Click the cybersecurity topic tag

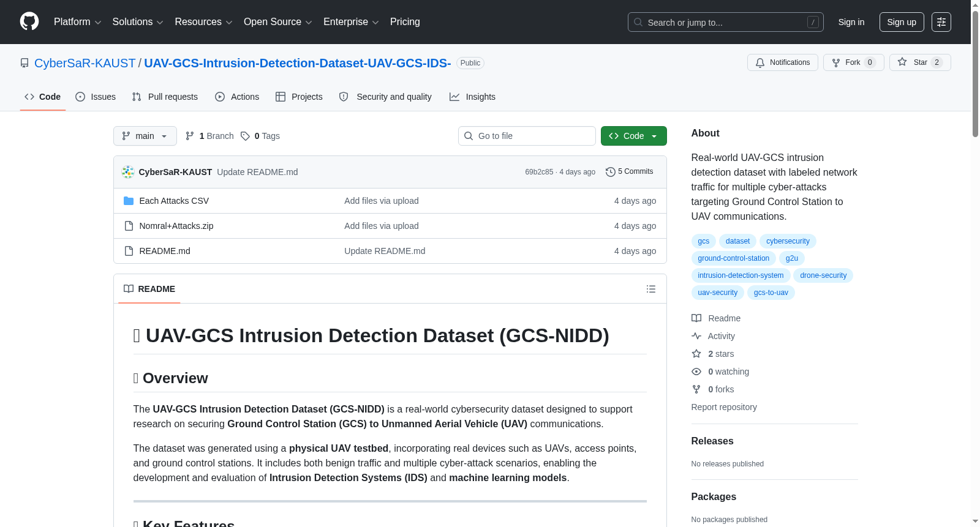click(788, 241)
